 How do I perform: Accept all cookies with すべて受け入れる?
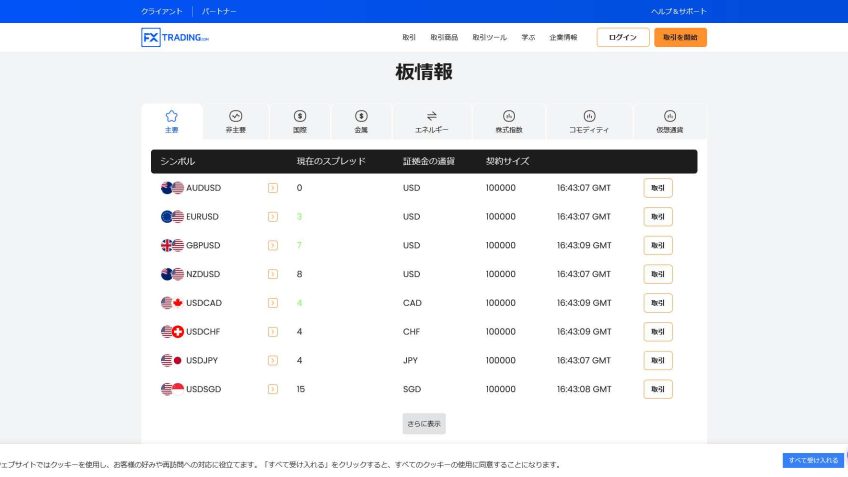(812, 460)
